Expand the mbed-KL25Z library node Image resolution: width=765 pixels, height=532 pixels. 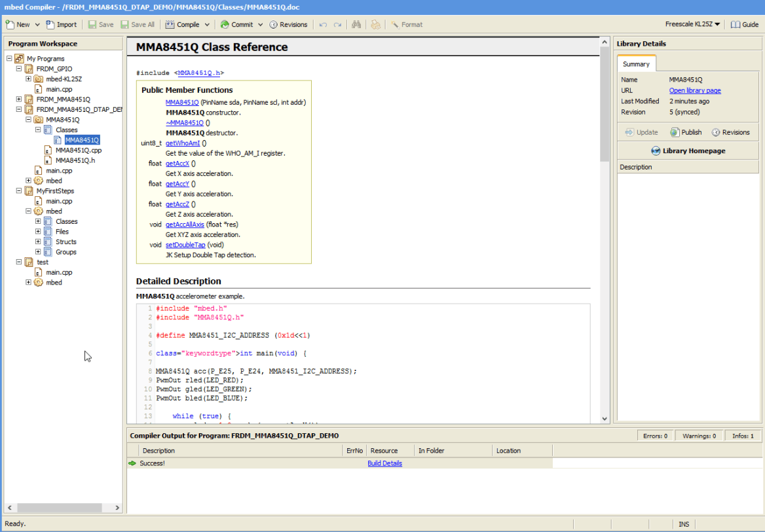28,79
